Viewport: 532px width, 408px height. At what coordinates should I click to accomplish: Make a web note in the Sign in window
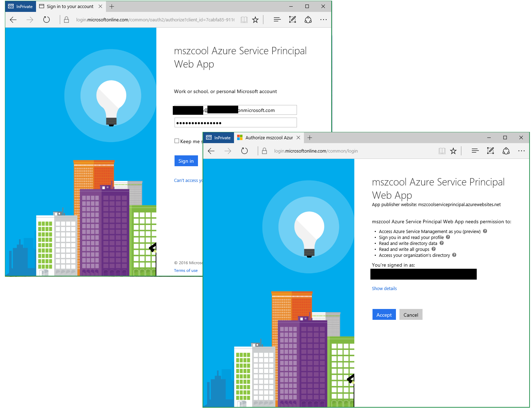coord(293,20)
